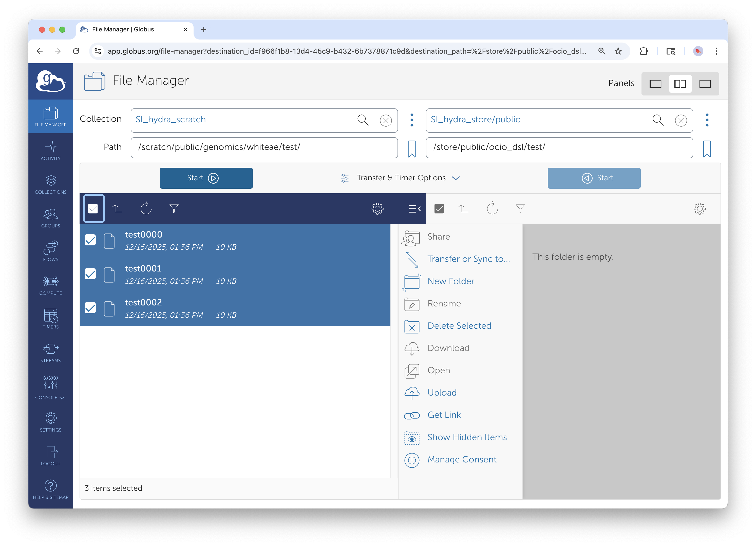Open left pane view settings gear
This screenshot has height=546, width=756.
coord(377,208)
